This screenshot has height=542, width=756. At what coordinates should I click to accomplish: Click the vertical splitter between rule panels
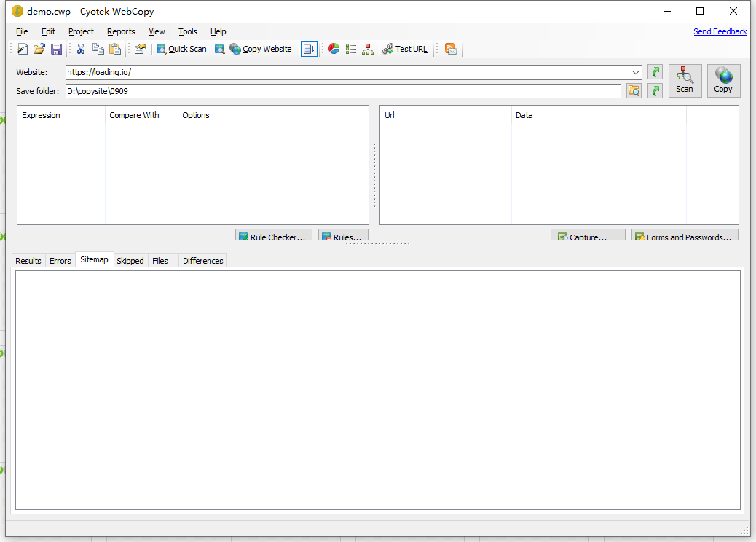374,175
